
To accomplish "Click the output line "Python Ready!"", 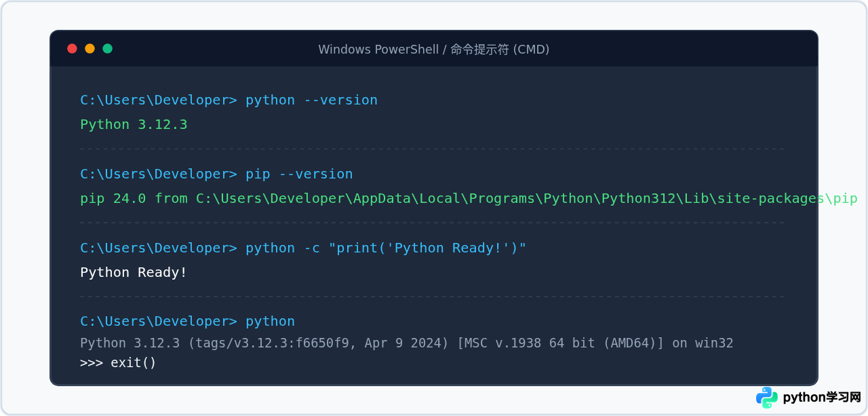I will coord(134,272).
